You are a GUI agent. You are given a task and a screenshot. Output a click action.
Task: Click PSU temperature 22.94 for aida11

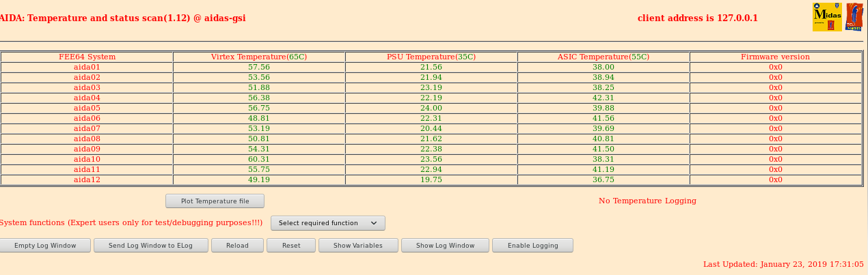431,169
